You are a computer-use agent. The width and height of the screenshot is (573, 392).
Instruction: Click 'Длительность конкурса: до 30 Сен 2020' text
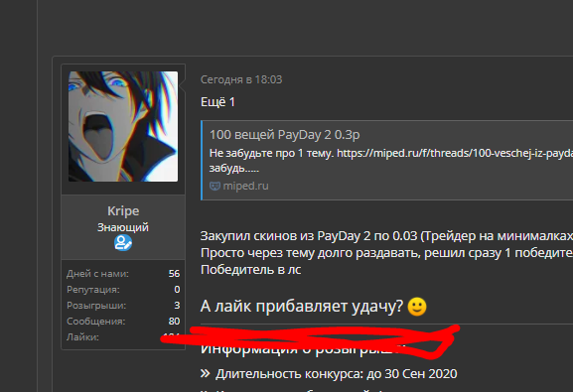(x=337, y=374)
